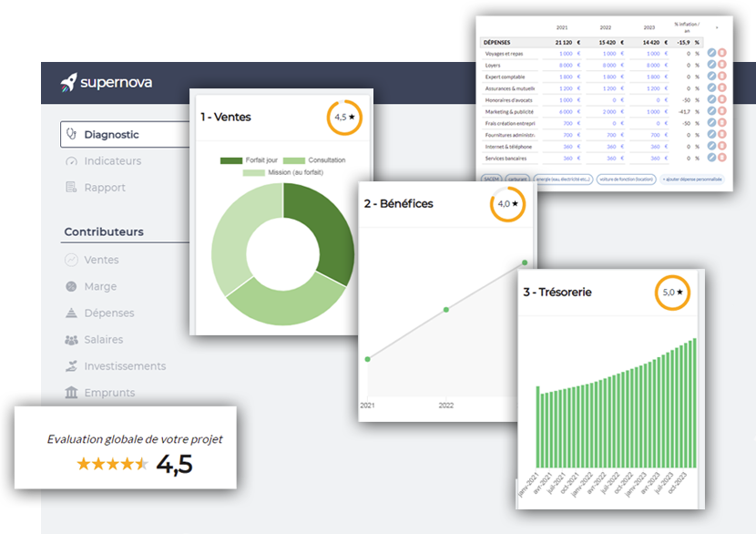Edit the Voyages et repas expense row
The image size is (756, 534).
711,54
